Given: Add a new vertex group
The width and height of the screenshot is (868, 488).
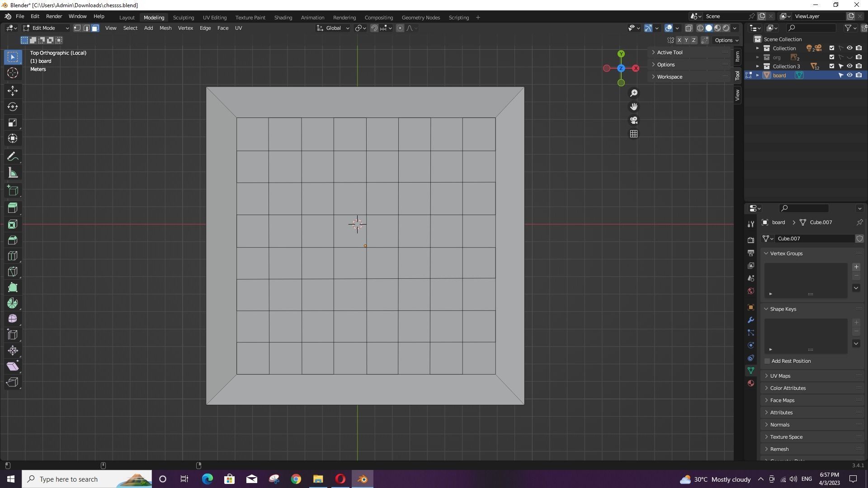Looking at the screenshot, I should tap(856, 267).
